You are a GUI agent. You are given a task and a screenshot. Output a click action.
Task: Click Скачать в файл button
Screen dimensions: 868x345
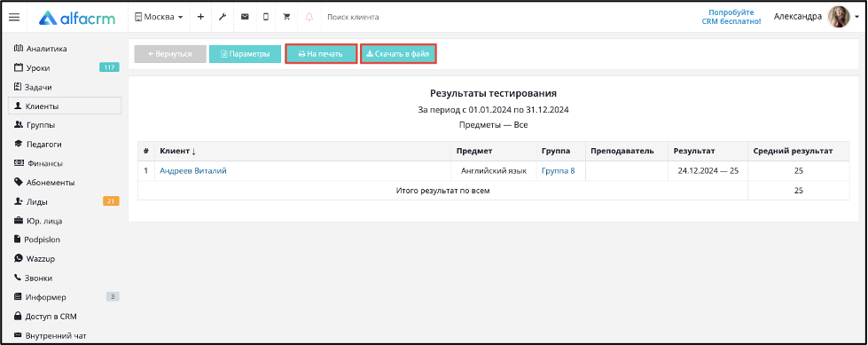(x=399, y=54)
